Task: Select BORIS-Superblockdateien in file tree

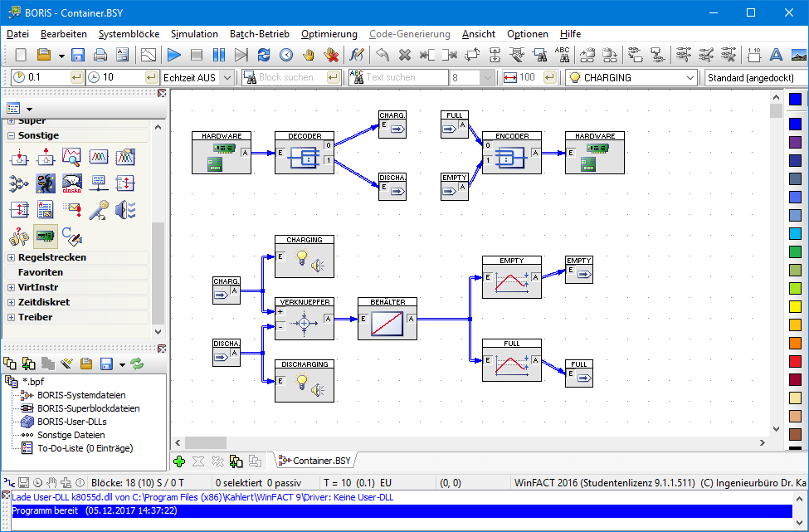Action: tap(88, 408)
